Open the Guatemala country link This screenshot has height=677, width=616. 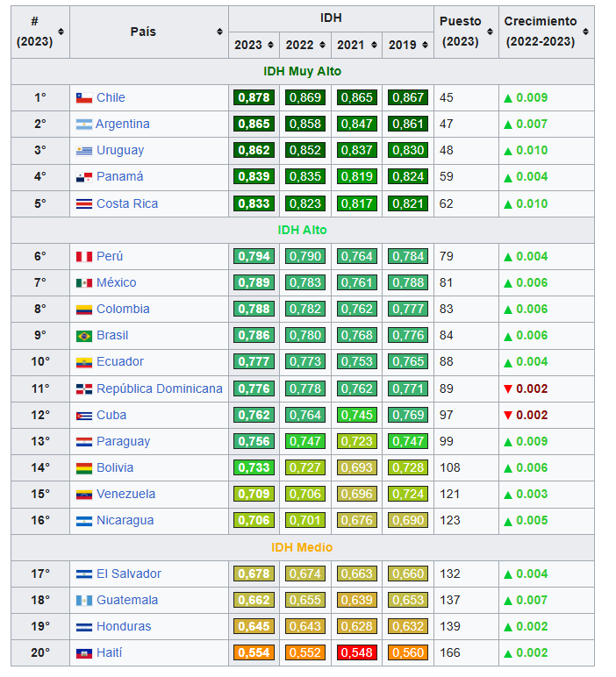[127, 601]
